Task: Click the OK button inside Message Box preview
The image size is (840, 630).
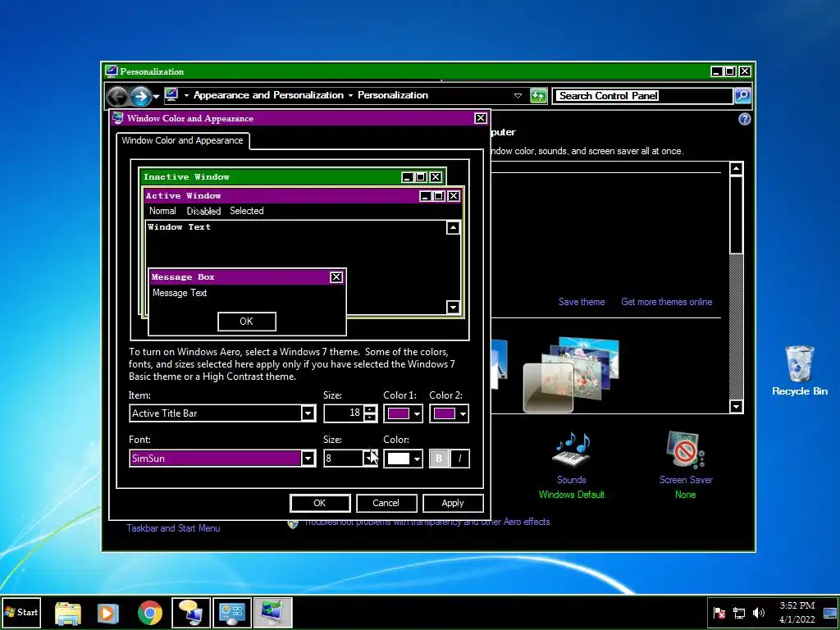Action: pyautogui.click(x=246, y=322)
